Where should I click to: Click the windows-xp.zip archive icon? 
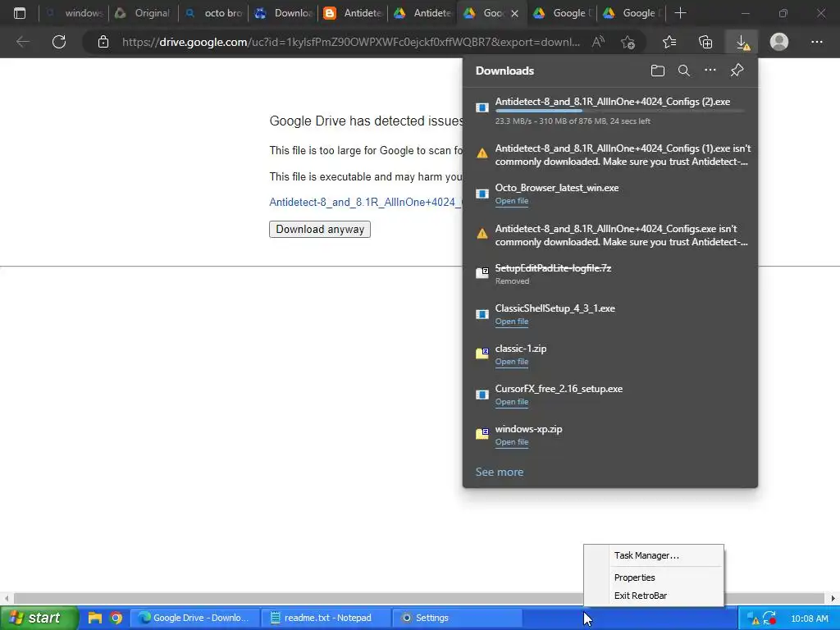point(482,434)
